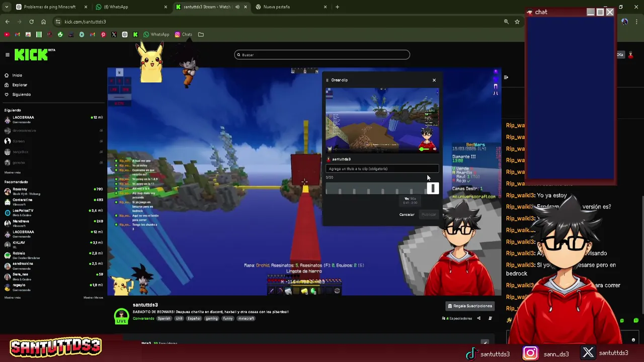The width and height of the screenshot is (644, 362).
Task: Select the minecraft tag
Action: click(x=246, y=318)
